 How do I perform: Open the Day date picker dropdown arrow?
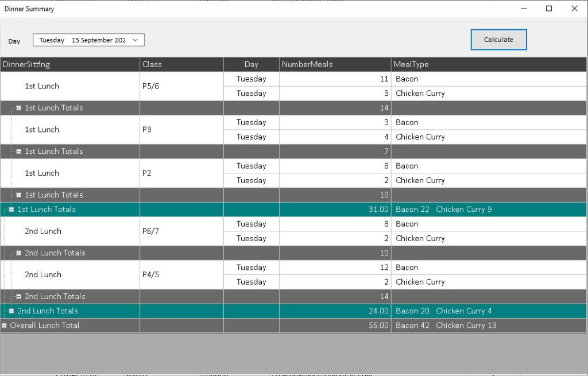[x=136, y=40]
